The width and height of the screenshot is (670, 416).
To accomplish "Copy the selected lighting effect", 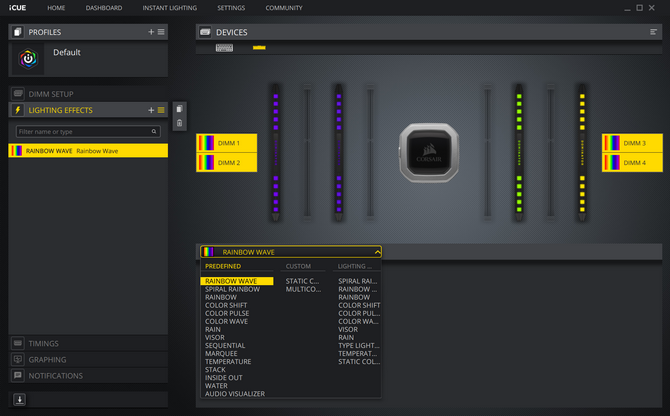I will click(179, 109).
